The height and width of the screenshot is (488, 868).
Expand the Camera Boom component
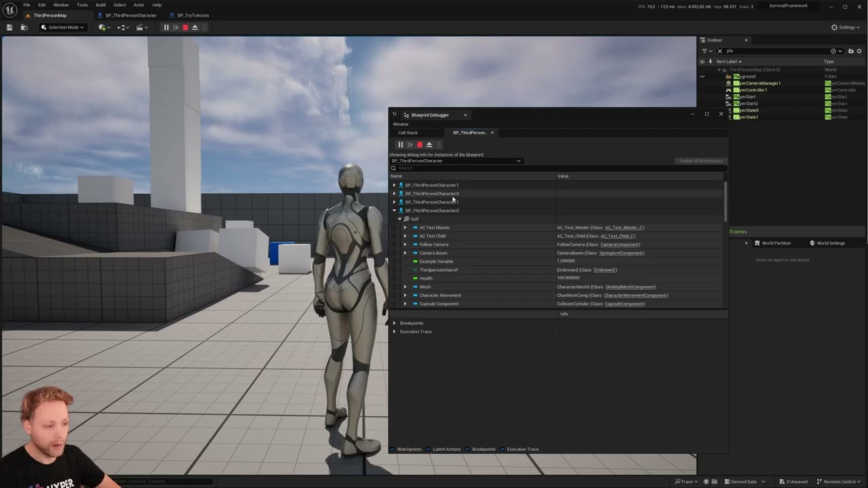(405, 253)
